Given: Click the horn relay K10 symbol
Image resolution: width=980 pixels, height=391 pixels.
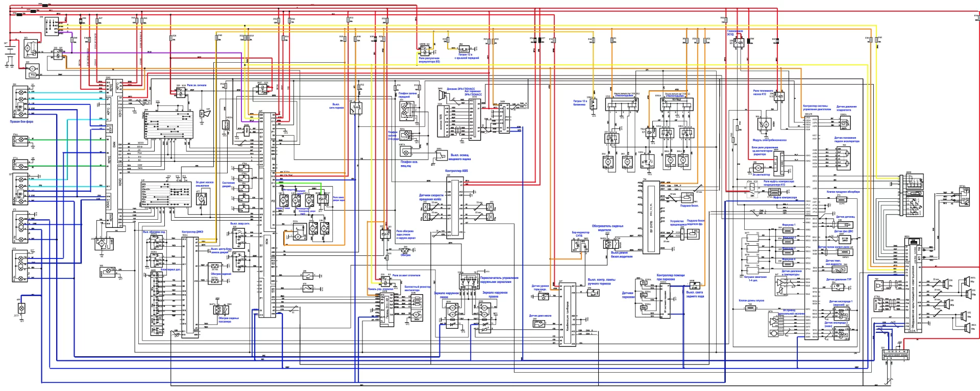Looking at the screenshot, I should (180, 92).
